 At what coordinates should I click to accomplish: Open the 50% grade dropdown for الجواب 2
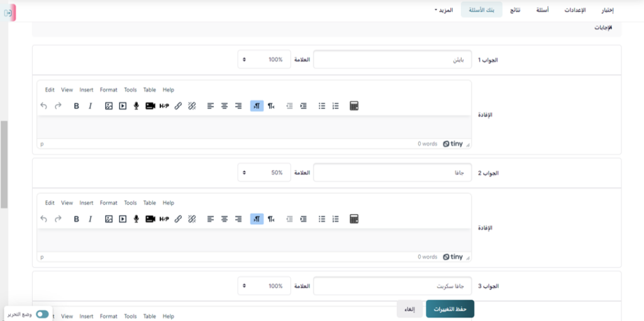[264, 173]
